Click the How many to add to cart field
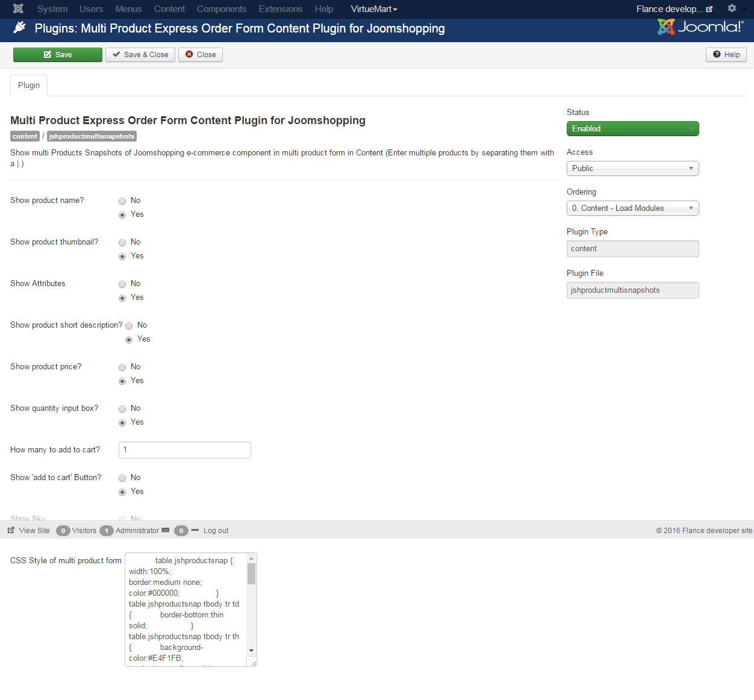Viewport: 754px width, 700px height. [185, 450]
